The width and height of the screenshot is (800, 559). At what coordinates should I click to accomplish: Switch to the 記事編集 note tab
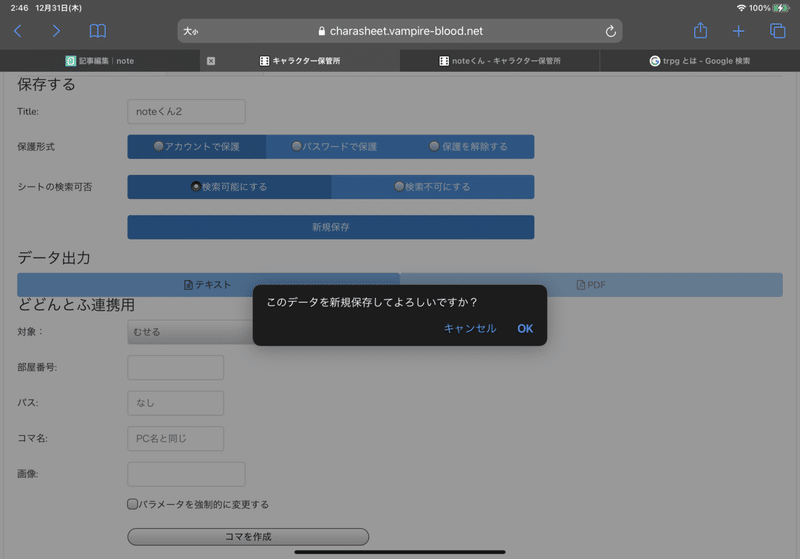pos(100,61)
